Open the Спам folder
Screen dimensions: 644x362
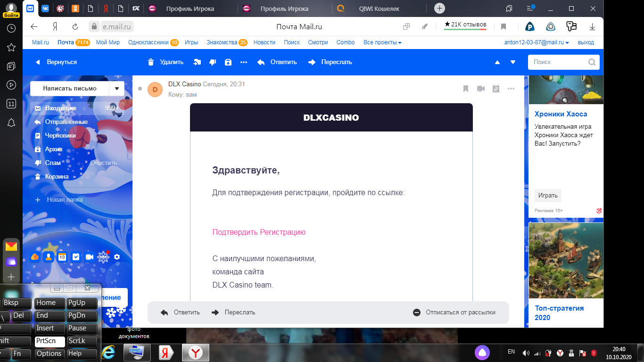pos(53,163)
